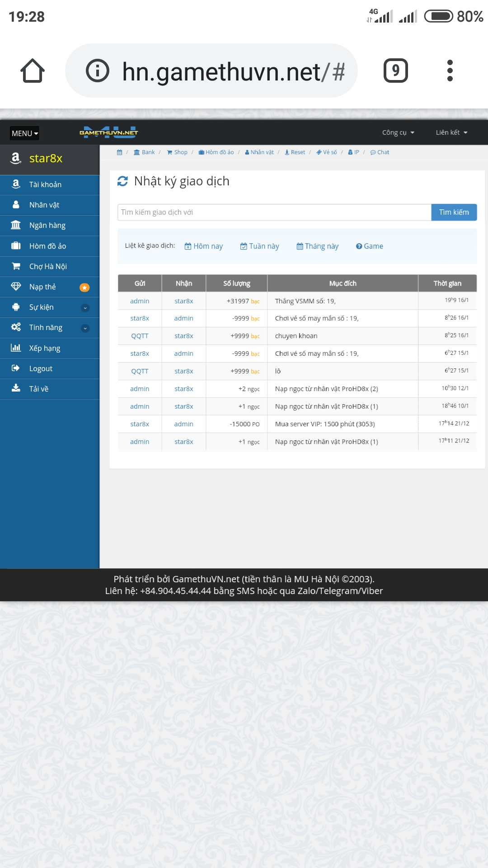The height and width of the screenshot is (868, 488).
Task: Open Nhân vật in breadcrumb bar
Action: [x=259, y=152]
